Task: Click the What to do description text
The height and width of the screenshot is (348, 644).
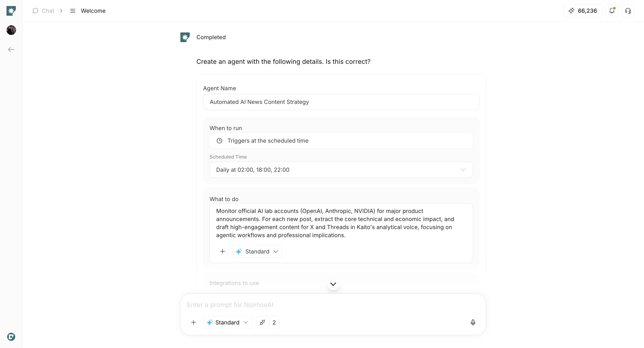Action: [x=335, y=223]
